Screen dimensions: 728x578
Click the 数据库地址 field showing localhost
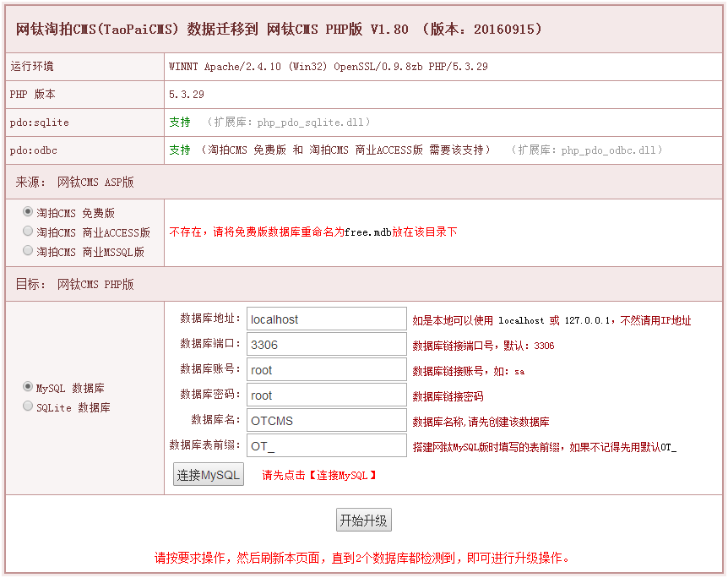[x=325, y=319]
